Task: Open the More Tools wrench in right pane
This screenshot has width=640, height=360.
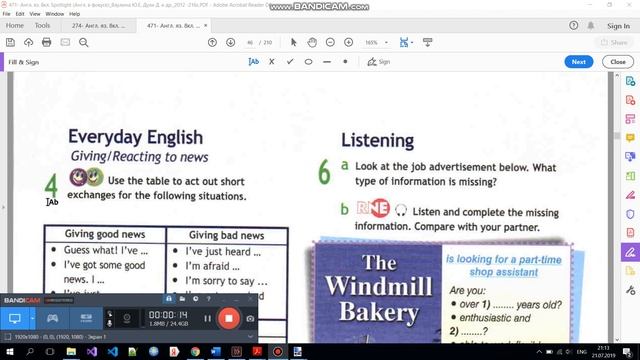Action: point(630,290)
